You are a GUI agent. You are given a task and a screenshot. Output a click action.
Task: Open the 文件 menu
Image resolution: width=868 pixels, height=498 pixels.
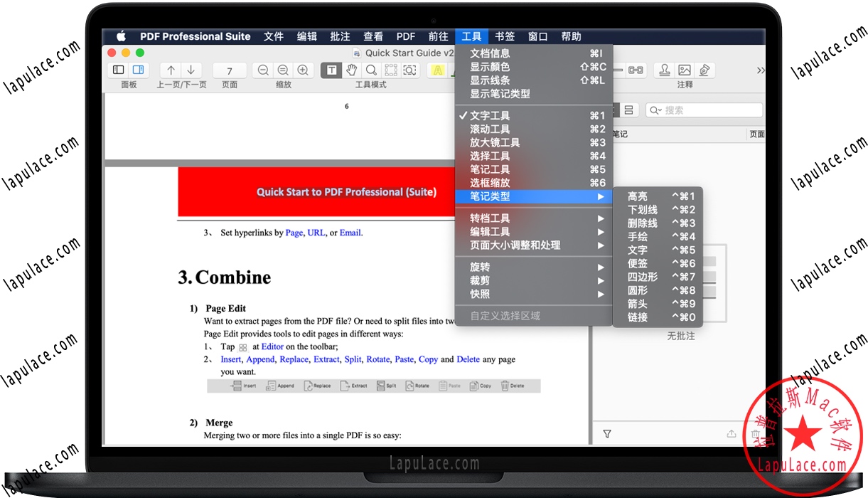point(274,36)
